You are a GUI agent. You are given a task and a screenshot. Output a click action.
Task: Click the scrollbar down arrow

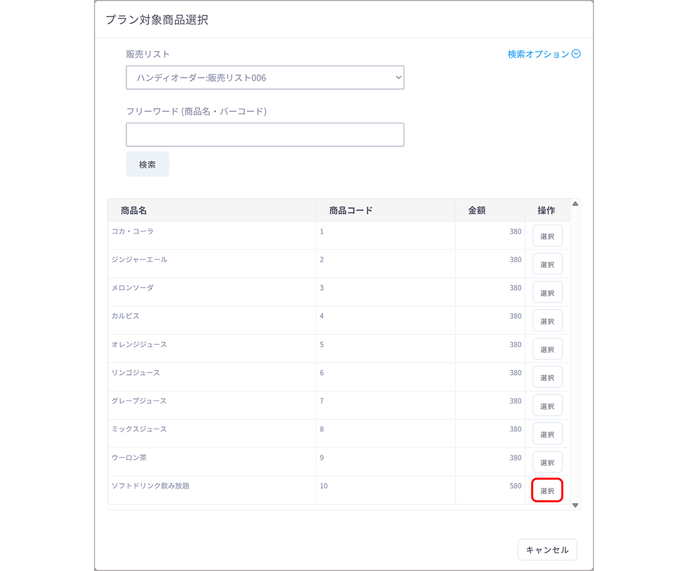pos(575,505)
